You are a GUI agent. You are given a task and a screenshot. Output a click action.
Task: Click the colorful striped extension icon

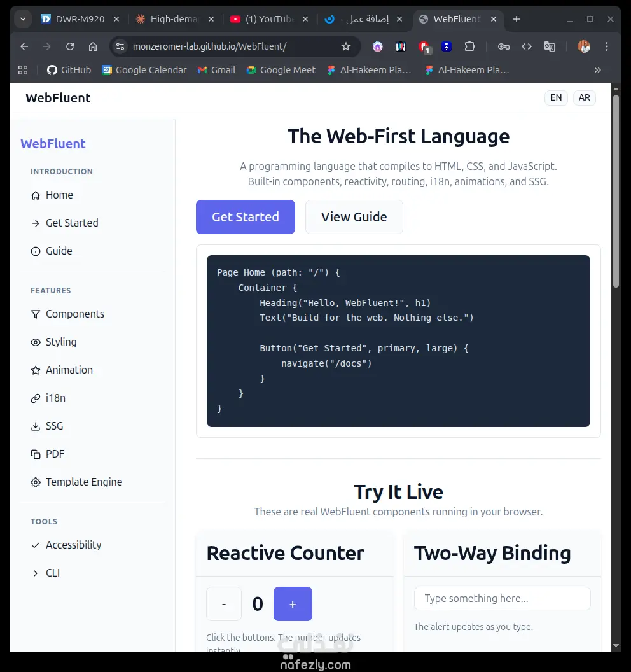pos(401,46)
